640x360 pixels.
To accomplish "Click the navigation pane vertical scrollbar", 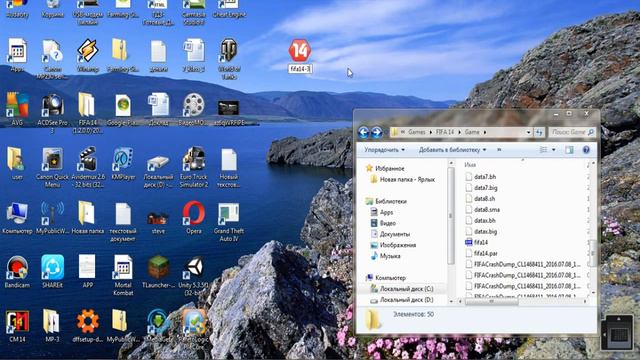I will coord(451,216).
